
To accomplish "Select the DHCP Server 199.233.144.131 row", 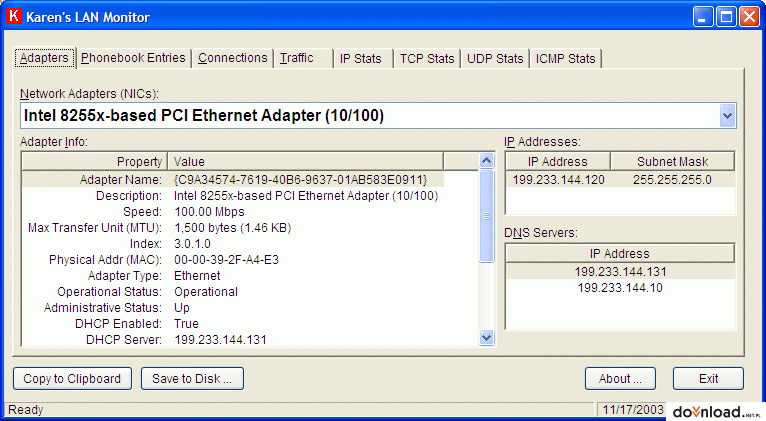I will pos(233,339).
